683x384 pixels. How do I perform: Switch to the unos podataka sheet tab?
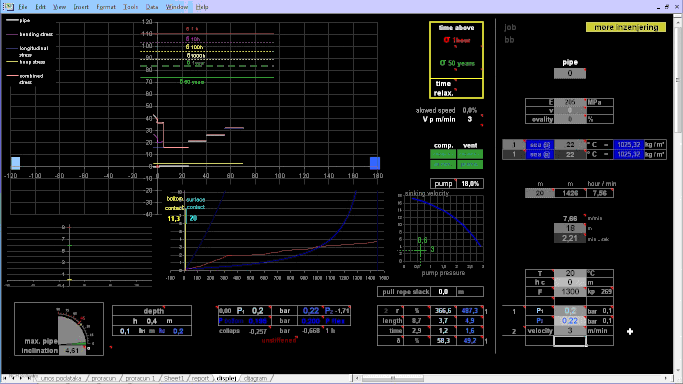point(61,378)
